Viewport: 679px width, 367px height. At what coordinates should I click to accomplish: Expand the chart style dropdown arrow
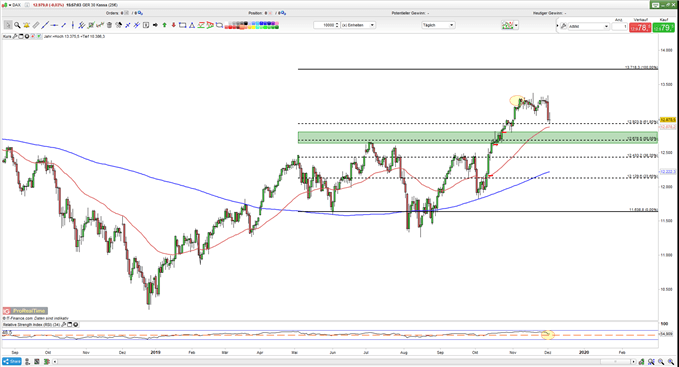pyautogui.click(x=516, y=26)
